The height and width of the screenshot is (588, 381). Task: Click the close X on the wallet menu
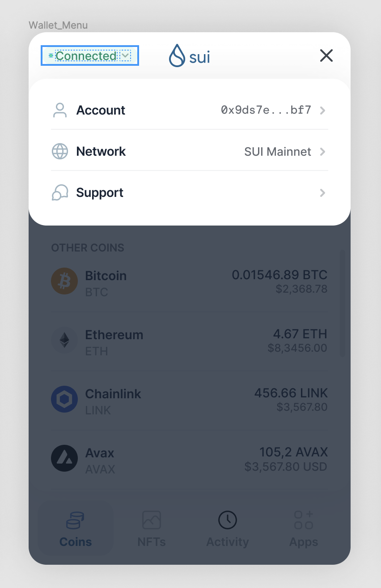[x=326, y=55]
